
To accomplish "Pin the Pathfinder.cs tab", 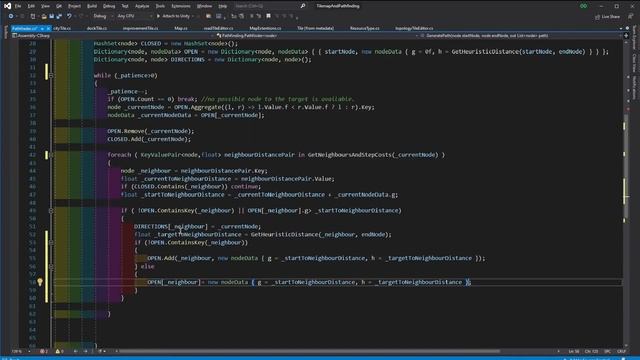I will (x=42, y=29).
